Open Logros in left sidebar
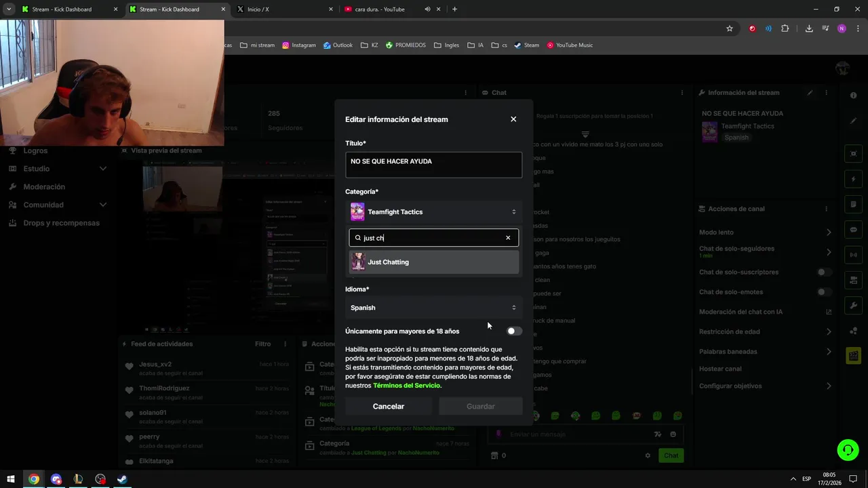The image size is (868, 488). (35, 150)
